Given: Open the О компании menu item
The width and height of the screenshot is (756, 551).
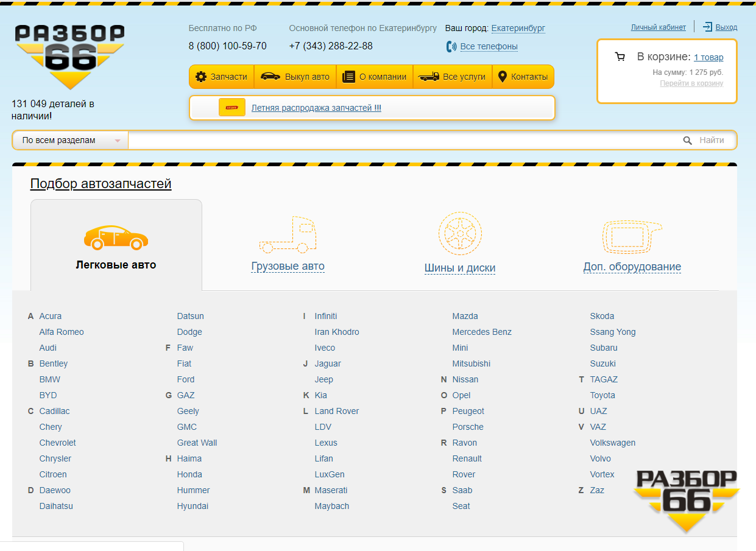Looking at the screenshot, I should coord(375,77).
